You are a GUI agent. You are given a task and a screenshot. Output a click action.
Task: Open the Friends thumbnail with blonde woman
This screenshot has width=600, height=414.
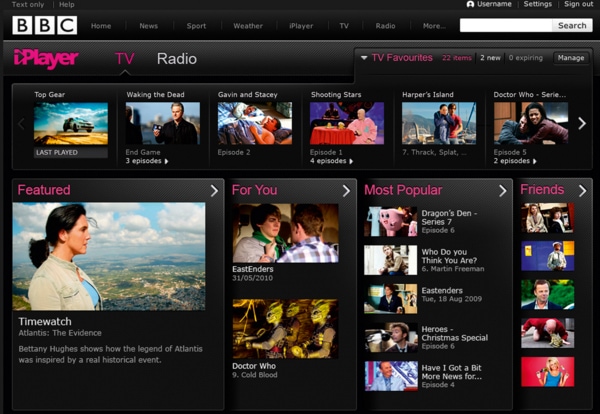548,372
